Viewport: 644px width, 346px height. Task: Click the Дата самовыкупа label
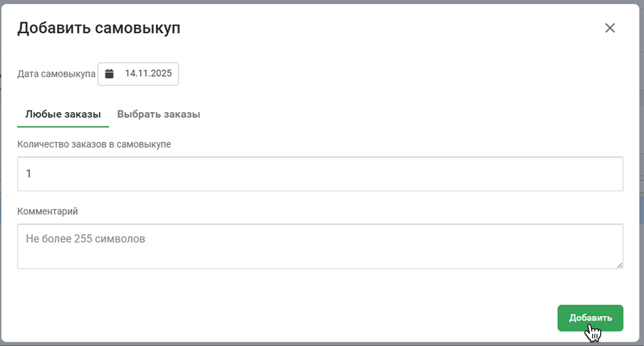56,74
